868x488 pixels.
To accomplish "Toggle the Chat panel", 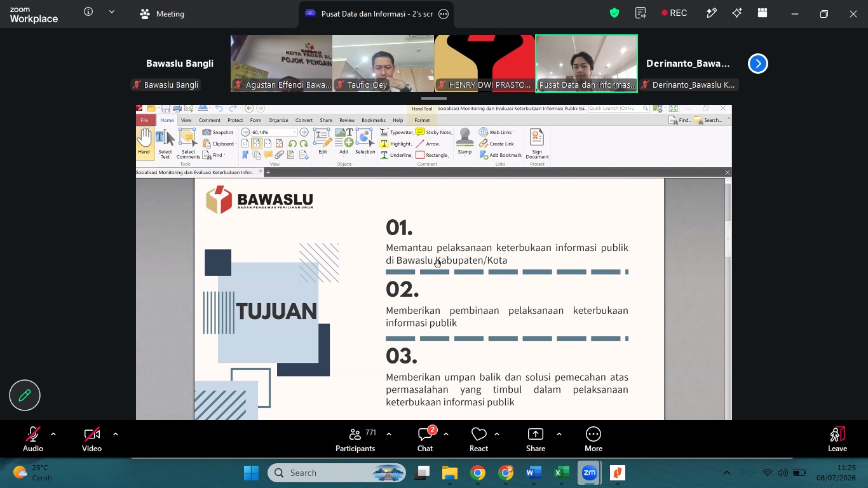I will 425,438.
